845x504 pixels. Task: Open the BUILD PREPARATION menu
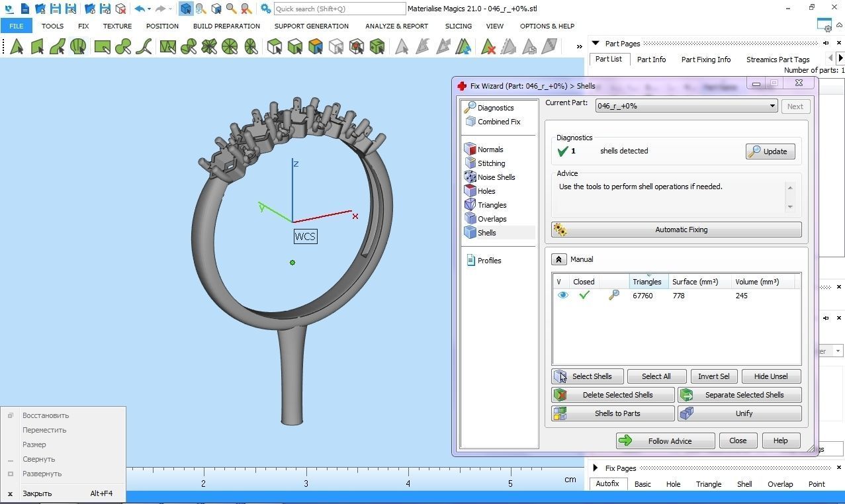tap(226, 26)
